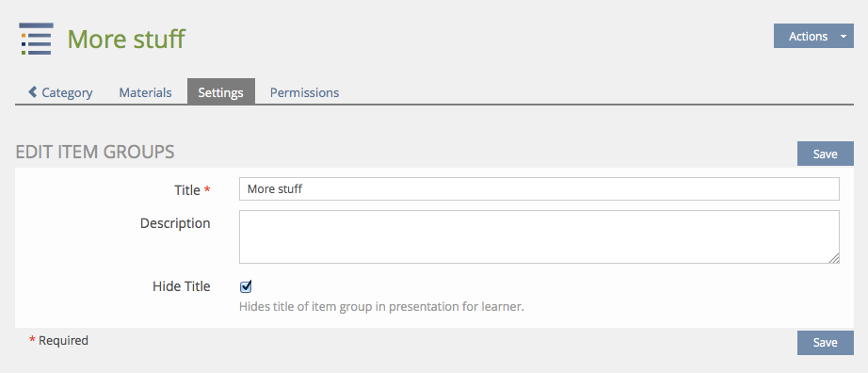Select the Settings tab
The width and height of the screenshot is (868, 373).
(x=221, y=91)
